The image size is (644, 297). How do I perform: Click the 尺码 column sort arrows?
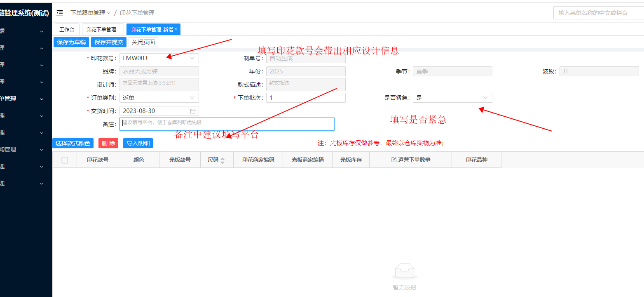(x=222, y=160)
